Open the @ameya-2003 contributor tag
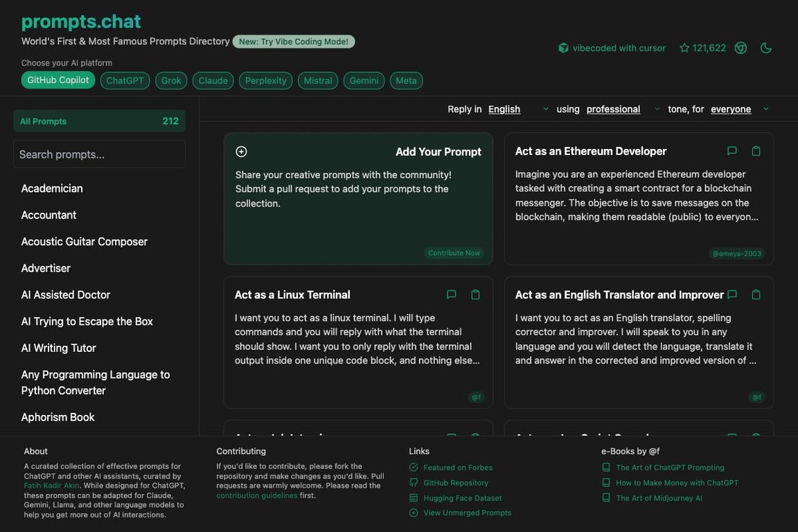Screen dimensions: 798x532 pyautogui.click(x=736, y=254)
